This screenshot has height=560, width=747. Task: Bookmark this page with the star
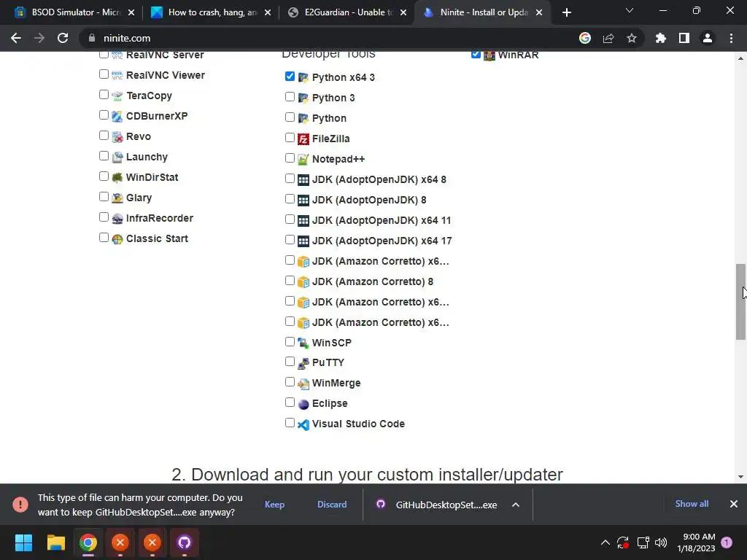[632, 38]
